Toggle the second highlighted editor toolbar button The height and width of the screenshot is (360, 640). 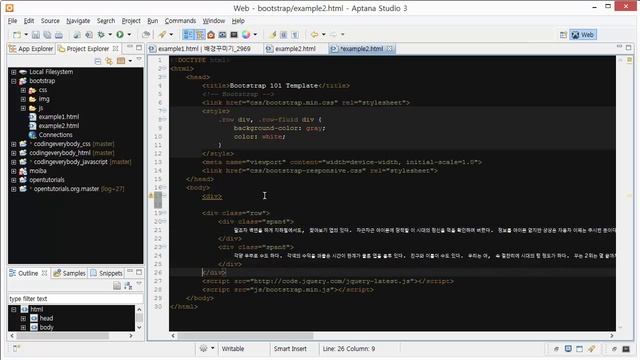[x=200, y=35]
